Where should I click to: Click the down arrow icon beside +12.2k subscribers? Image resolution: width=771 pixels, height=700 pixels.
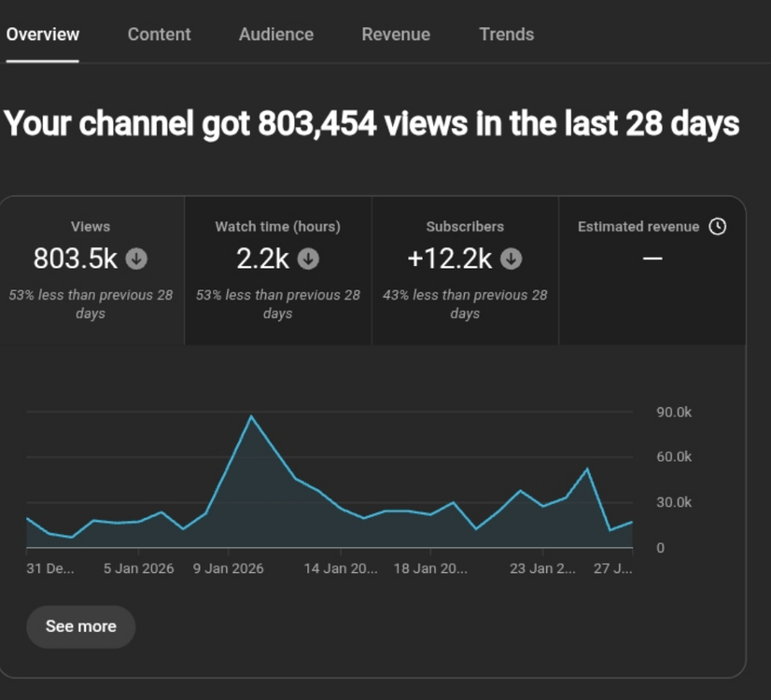tap(511, 259)
